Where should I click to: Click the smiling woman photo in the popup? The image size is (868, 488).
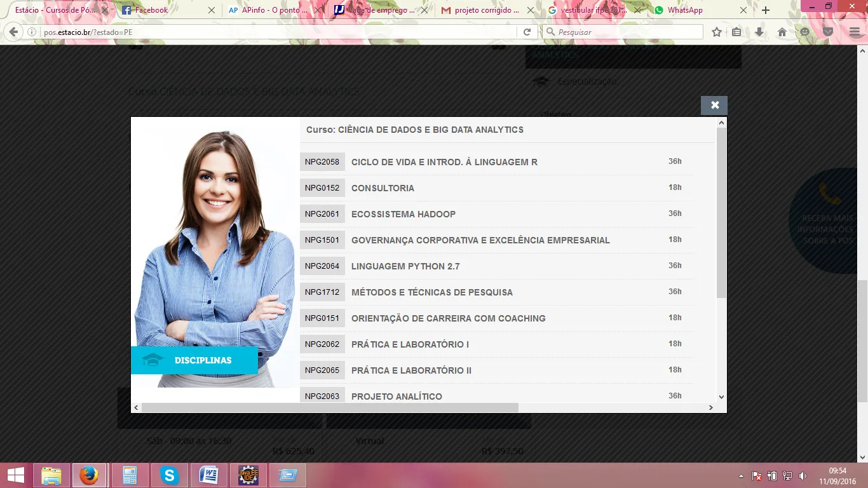pos(215,252)
